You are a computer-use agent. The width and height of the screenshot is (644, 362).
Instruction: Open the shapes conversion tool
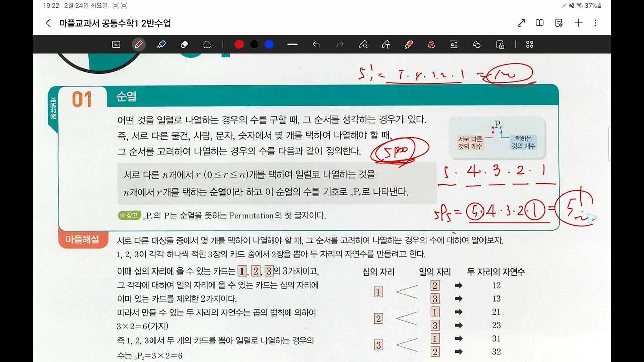[477, 45]
